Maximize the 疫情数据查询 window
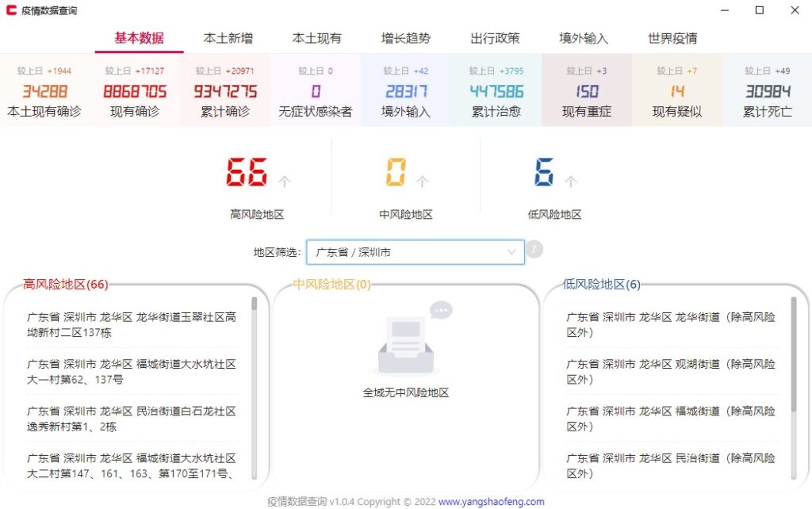This screenshot has height=509, width=812. pyautogui.click(x=760, y=10)
